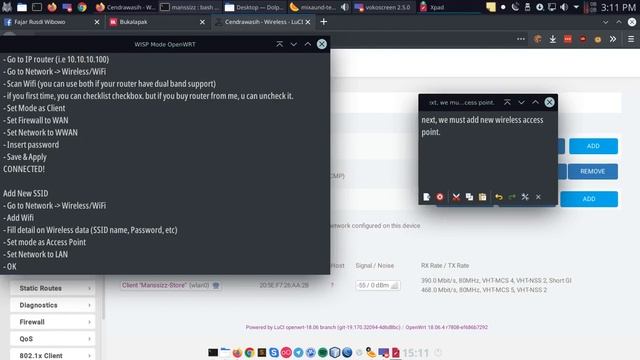This screenshot has width=640, height=360.
Task: Expand Diagnostics sidebar item
Action: pyautogui.click(x=53, y=305)
